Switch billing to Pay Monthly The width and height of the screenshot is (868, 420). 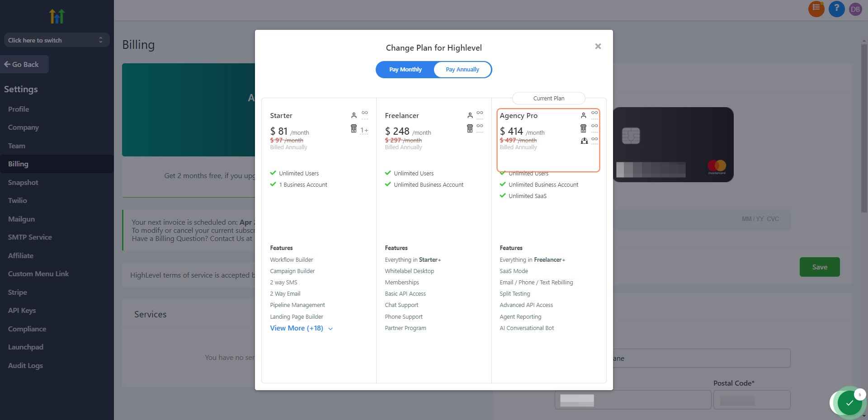click(x=405, y=70)
